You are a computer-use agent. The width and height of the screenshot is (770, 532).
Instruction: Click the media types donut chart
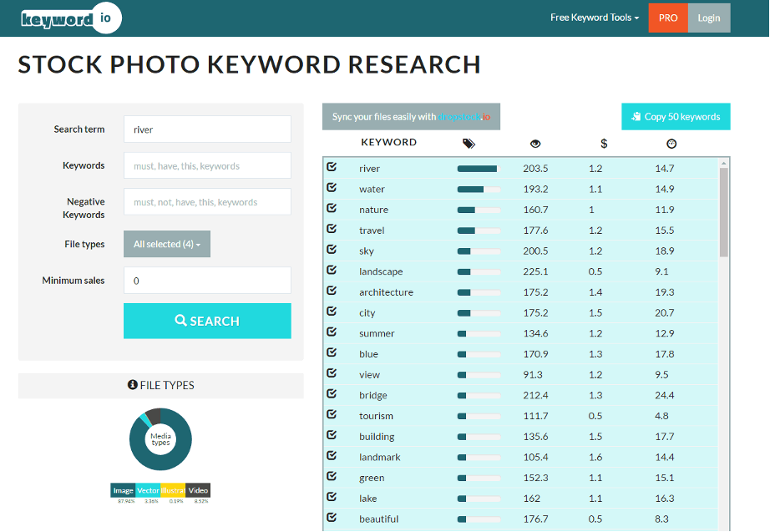click(160, 439)
